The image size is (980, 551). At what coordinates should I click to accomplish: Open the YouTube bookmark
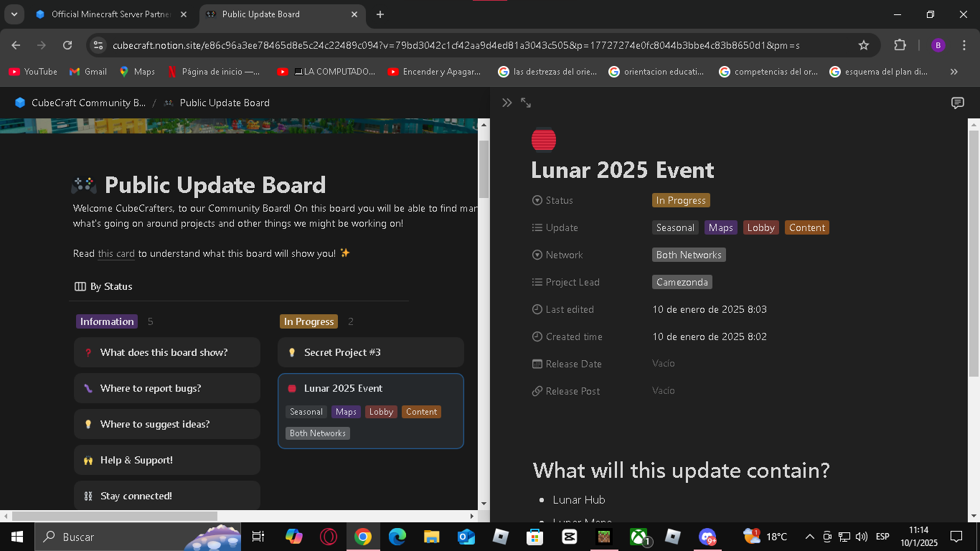pos(33,72)
